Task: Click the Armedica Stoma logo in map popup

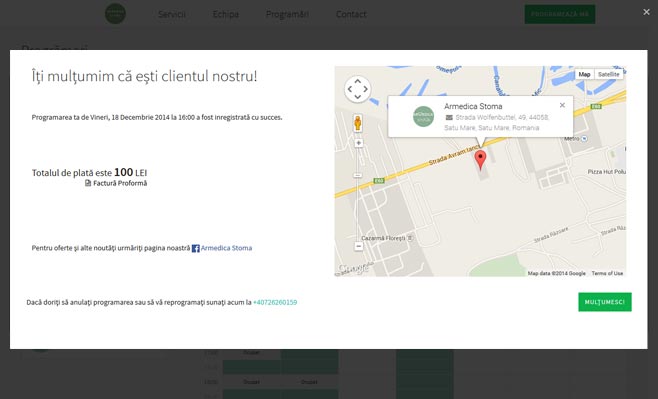Action: click(x=423, y=117)
